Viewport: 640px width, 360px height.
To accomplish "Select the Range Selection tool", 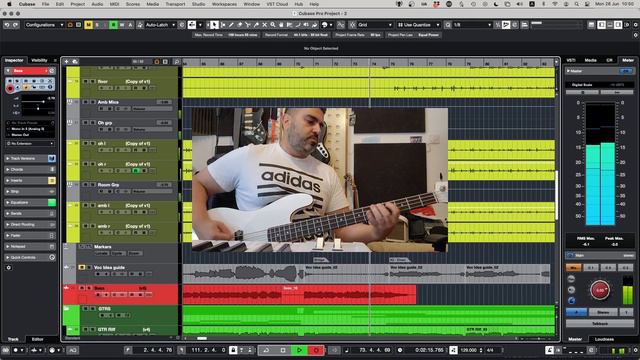I will 223,25.
